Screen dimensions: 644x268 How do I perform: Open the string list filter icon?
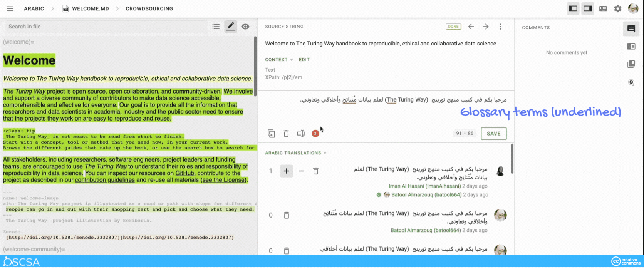coord(216,27)
